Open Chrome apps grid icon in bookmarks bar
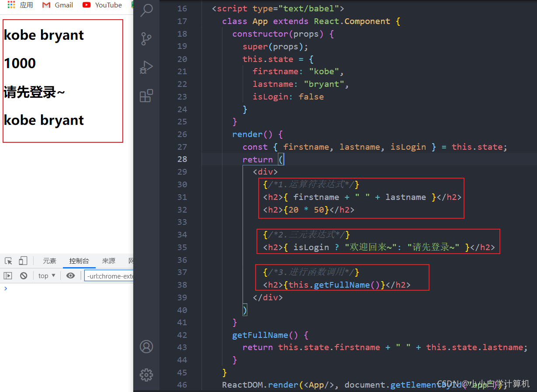Screen dimensions: 537x392 pyautogui.click(x=11, y=5)
